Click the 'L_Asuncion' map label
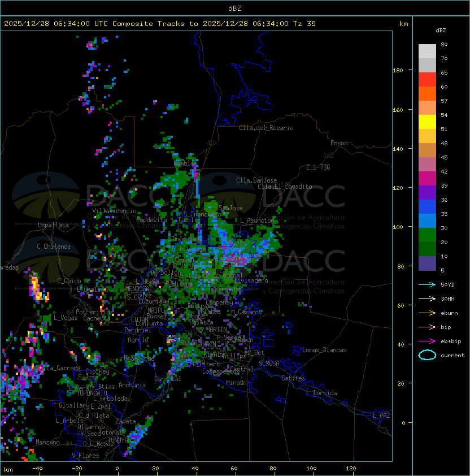 click(257, 220)
